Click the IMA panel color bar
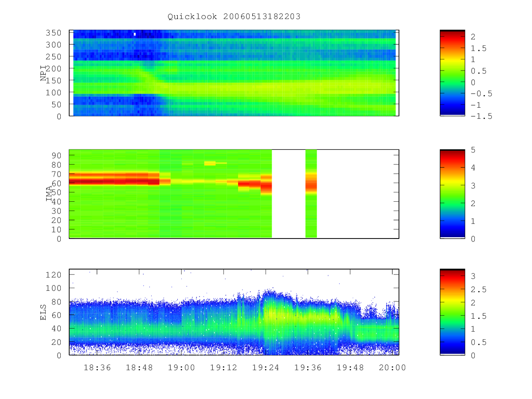The height and width of the screenshot is (399, 532). pos(452,194)
